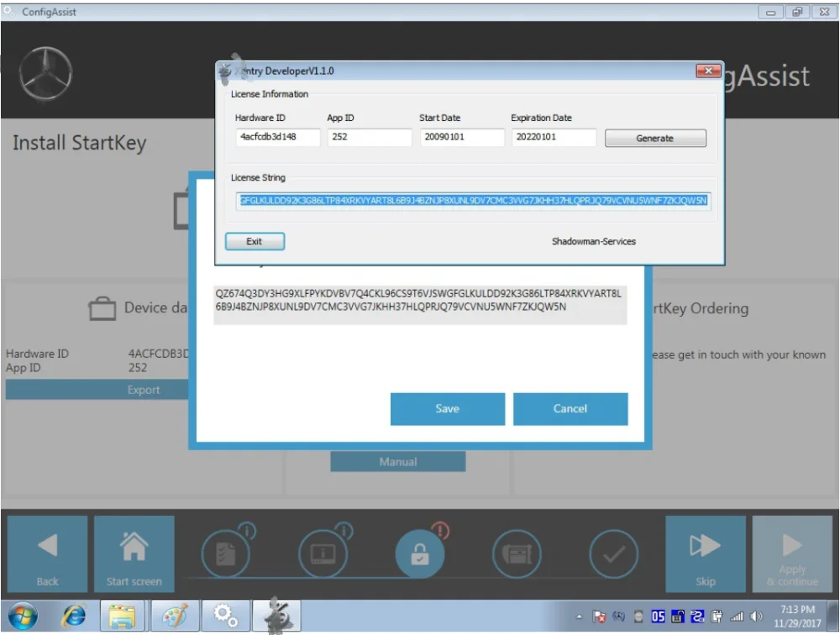Select the hardware module step icon
The image size is (840, 635).
click(x=517, y=554)
